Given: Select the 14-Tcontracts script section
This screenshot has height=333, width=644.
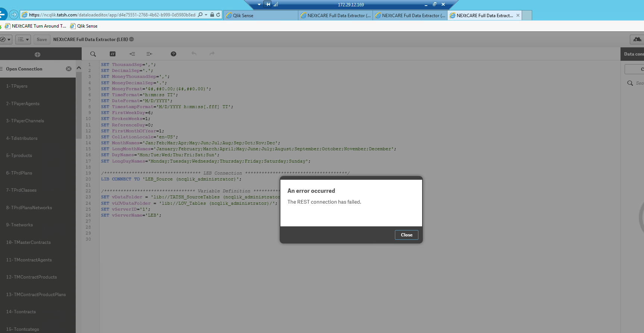Looking at the screenshot, I should click(38, 312).
